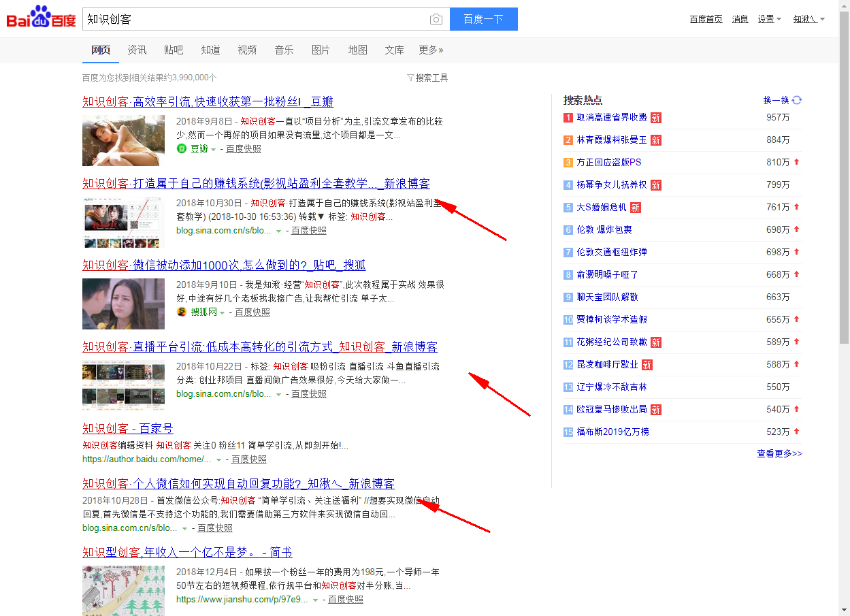The width and height of the screenshot is (850, 616).
Task: Expand arrow beside blog.sina.com.cn URL of 赚钱系统 result
Action: tap(278, 231)
